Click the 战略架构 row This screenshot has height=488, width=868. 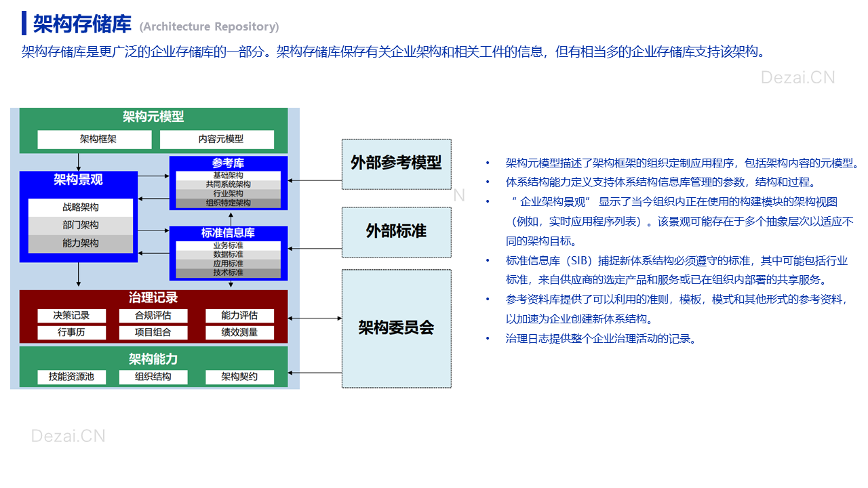click(x=81, y=207)
